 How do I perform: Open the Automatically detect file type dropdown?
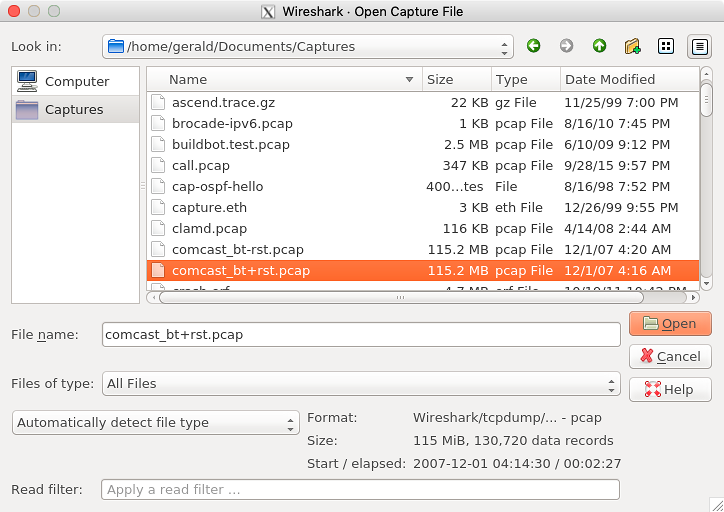155,422
